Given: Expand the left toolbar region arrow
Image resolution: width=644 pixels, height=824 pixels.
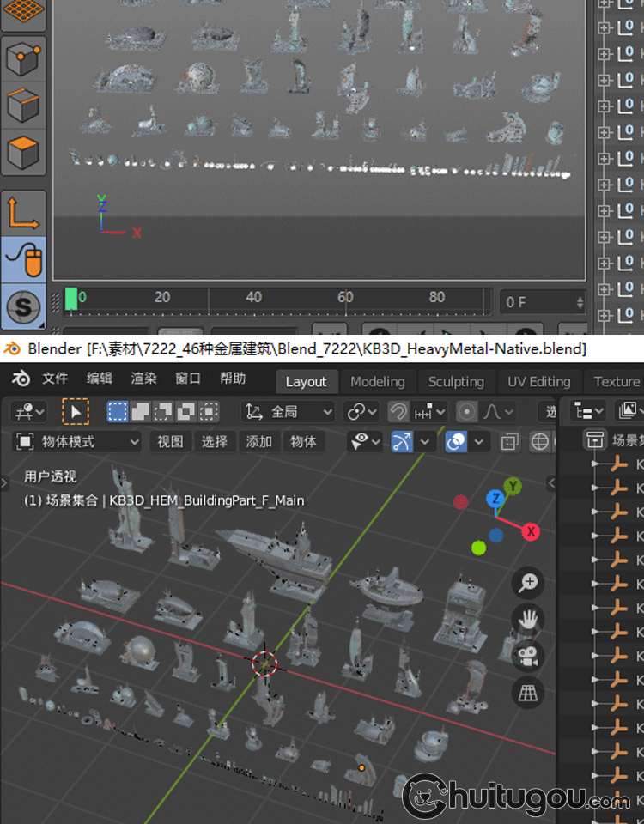Looking at the screenshot, I should point(4,482).
